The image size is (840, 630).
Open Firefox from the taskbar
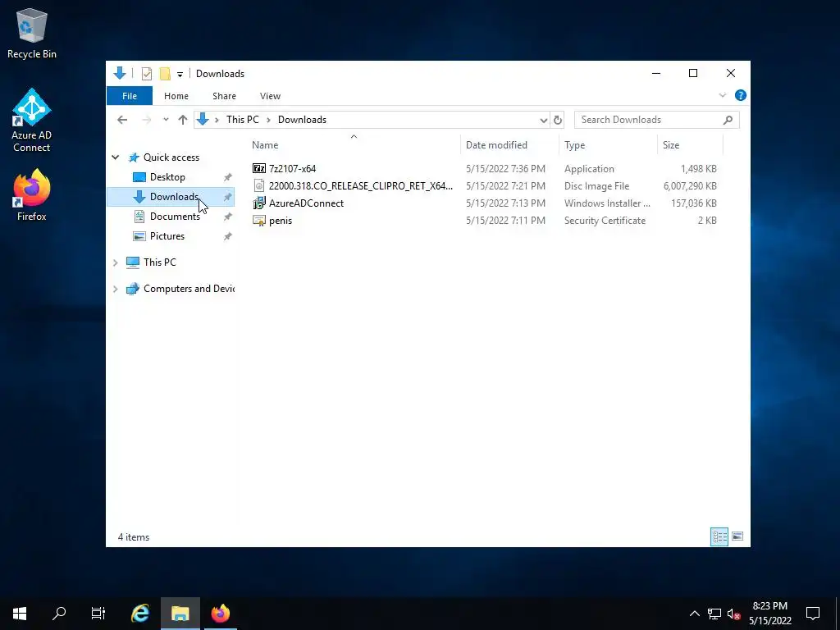[220, 614]
